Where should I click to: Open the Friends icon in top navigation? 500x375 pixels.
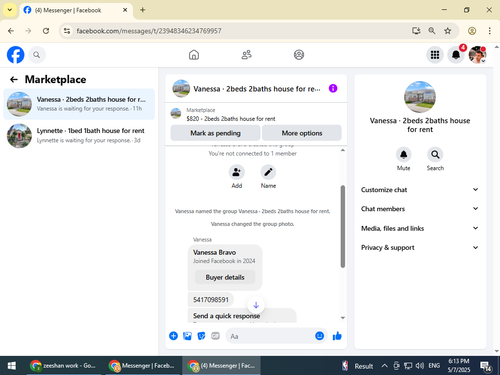click(246, 55)
